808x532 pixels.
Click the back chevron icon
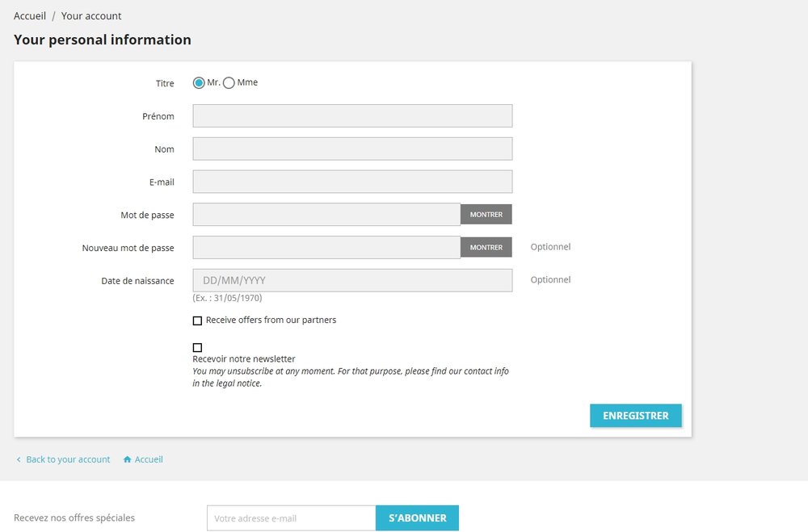point(19,460)
